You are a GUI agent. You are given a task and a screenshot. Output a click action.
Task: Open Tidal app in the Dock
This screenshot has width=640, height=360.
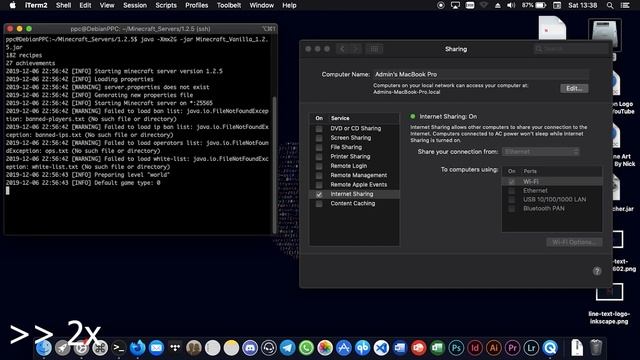(175, 348)
